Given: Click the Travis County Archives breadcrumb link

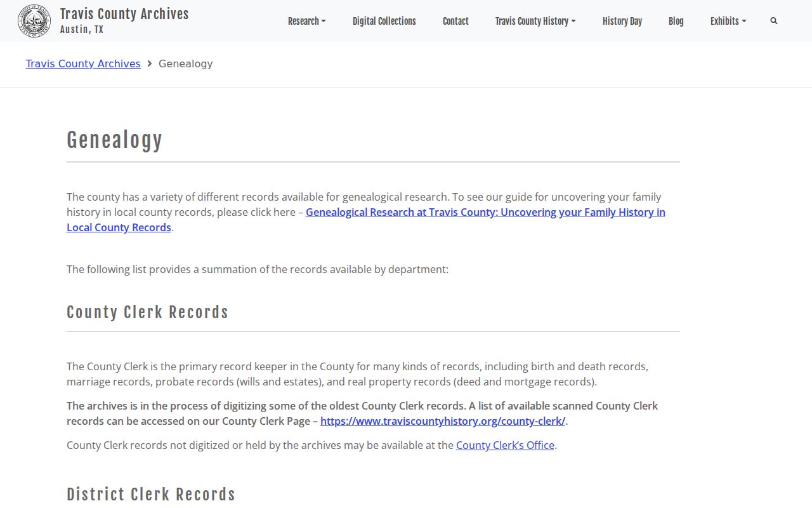Looking at the screenshot, I should [x=83, y=63].
